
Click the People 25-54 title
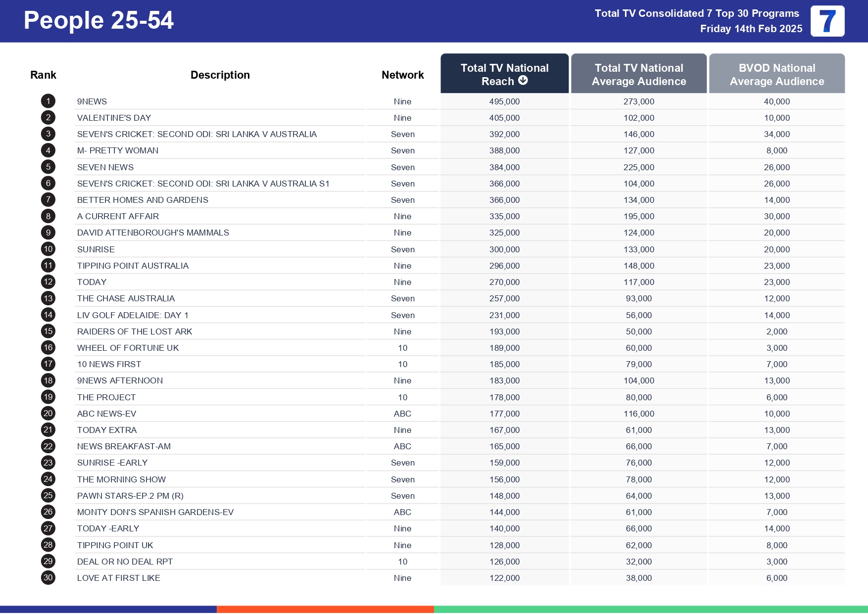(98, 20)
